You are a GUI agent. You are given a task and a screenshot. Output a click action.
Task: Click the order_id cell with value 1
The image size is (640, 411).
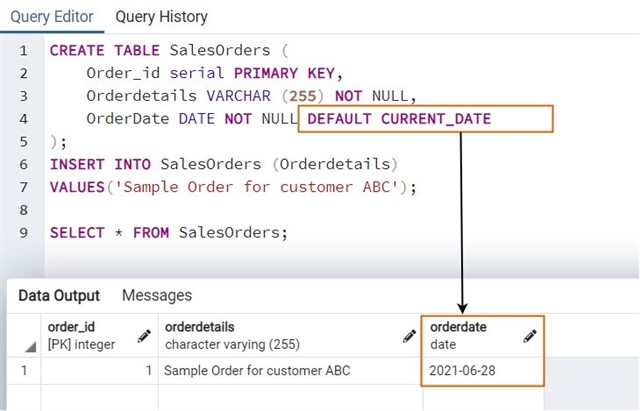tap(99, 371)
